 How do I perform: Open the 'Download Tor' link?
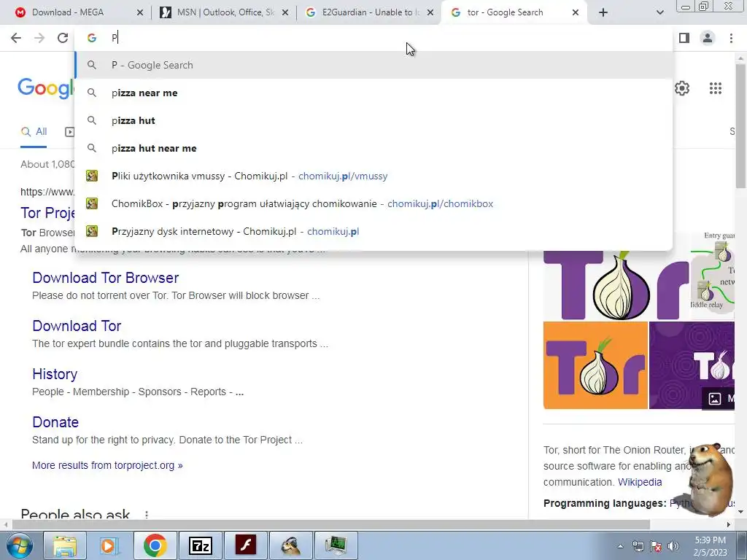click(77, 326)
